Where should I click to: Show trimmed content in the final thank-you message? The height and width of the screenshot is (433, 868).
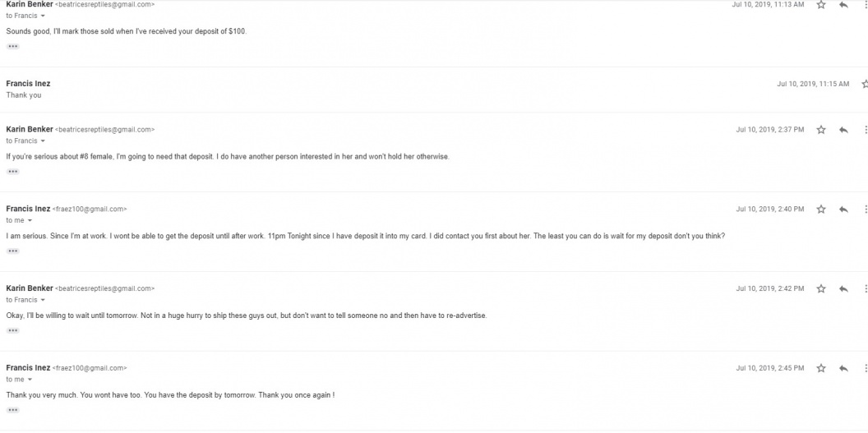click(x=12, y=410)
